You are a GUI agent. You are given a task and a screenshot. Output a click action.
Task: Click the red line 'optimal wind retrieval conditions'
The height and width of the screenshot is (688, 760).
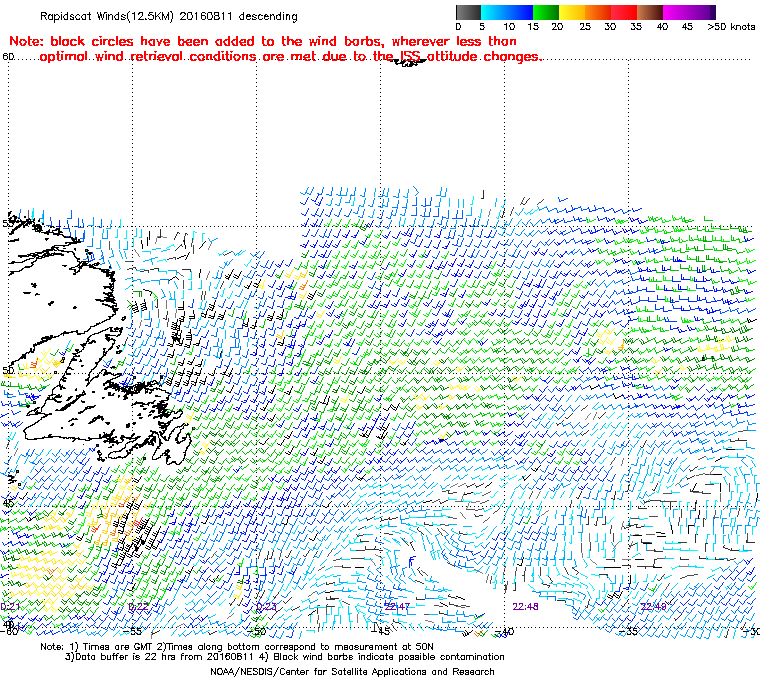pos(290,57)
